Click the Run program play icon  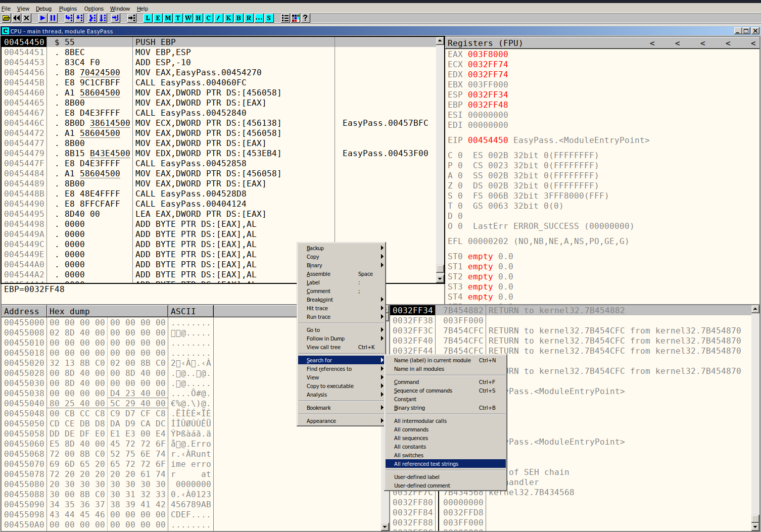point(43,18)
